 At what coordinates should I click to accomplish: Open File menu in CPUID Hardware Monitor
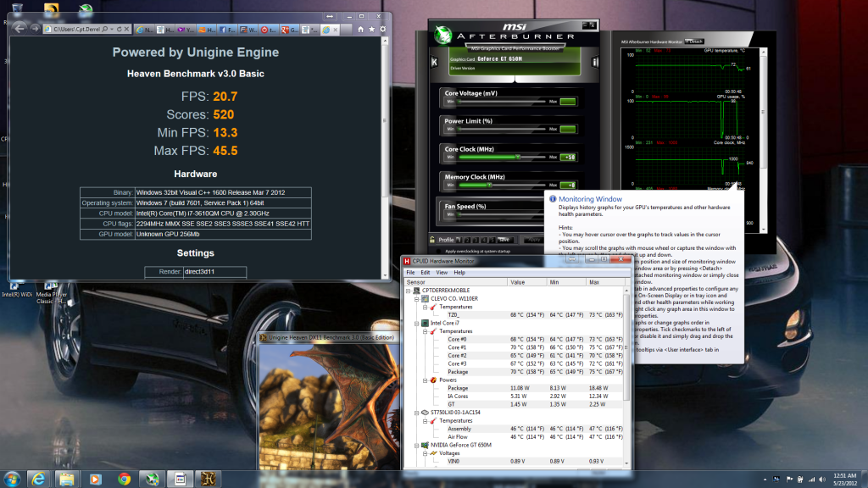point(410,272)
